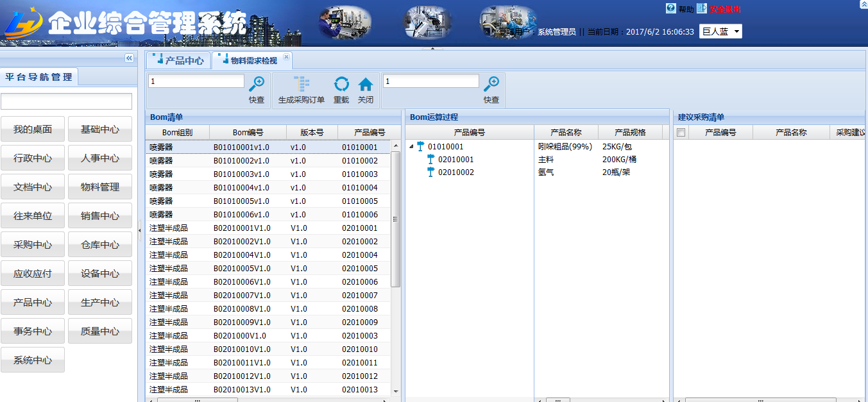Collapse the top banner with the double-chevron

click(863, 4)
